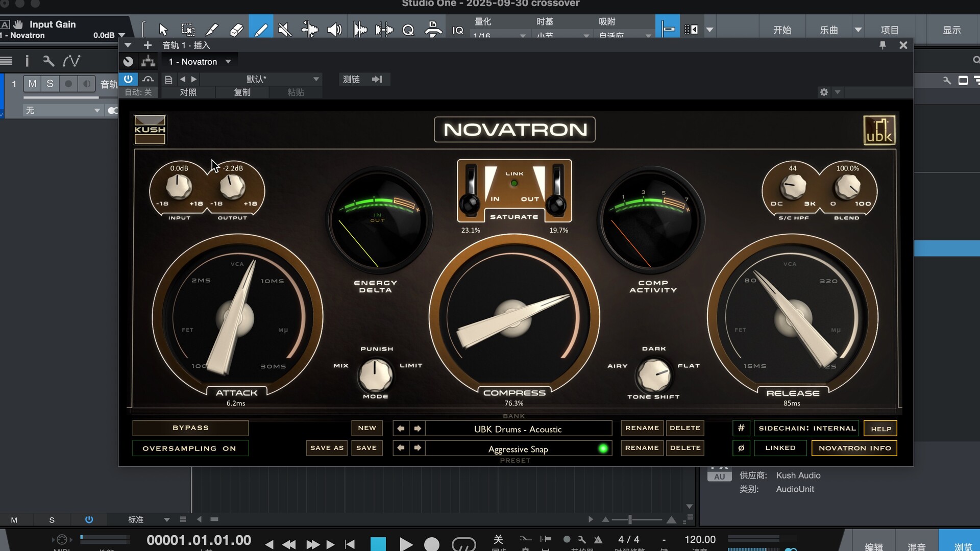
Task: Select the Eraser tool
Action: [x=236, y=30]
